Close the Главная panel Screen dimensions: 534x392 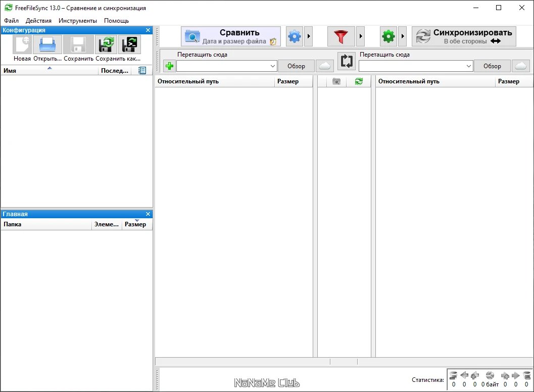pyautogui.click(x=148, y=214)
